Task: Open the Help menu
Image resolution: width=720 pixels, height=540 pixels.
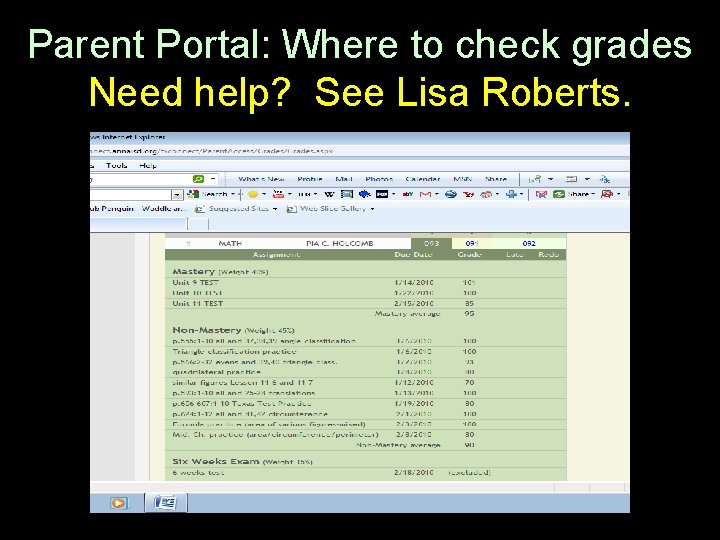Action: click(148, 165)
